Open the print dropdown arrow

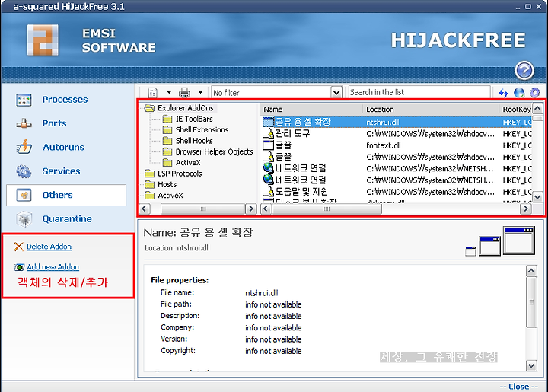[x=200, y=93]
